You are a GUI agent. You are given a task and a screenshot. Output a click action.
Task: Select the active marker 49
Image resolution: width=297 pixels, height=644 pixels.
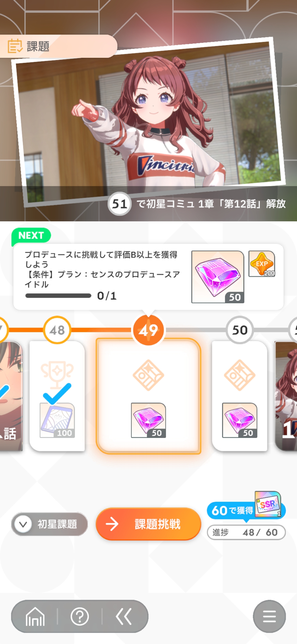click(148, 330)
